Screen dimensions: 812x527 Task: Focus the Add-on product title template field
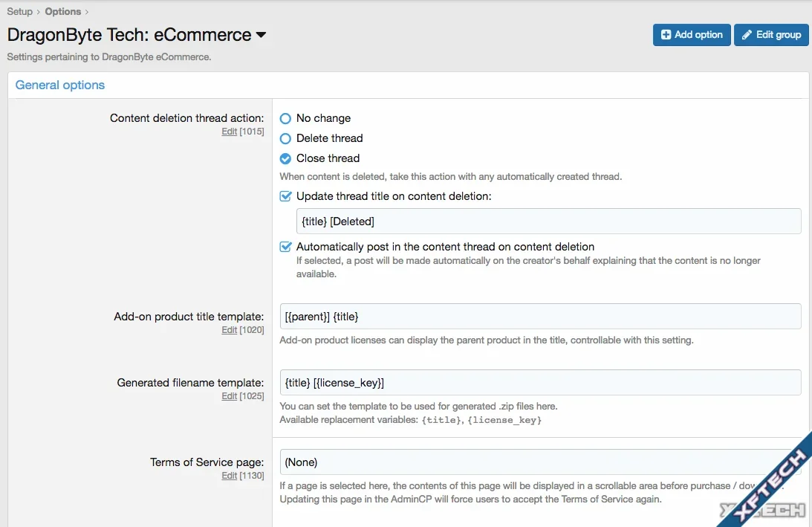click(540, 316)
